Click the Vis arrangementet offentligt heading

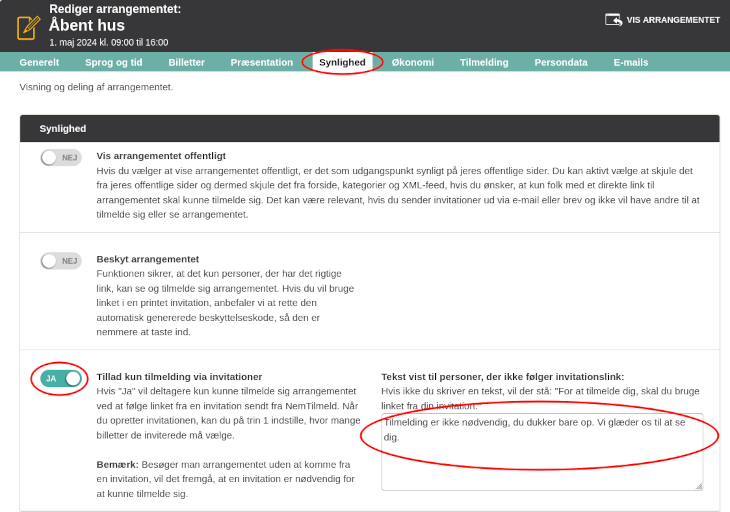point(161,156)
